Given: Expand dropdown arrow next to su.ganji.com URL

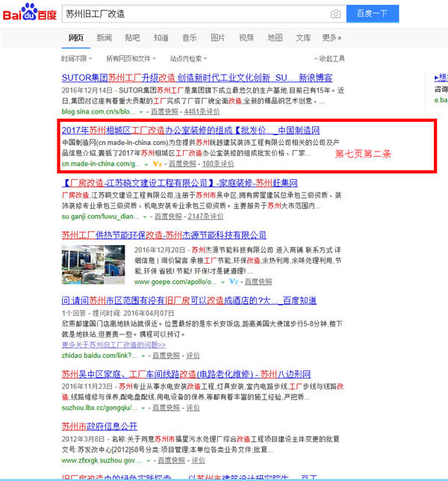Looking at the screenshot, I should click(x=145, y=217).
